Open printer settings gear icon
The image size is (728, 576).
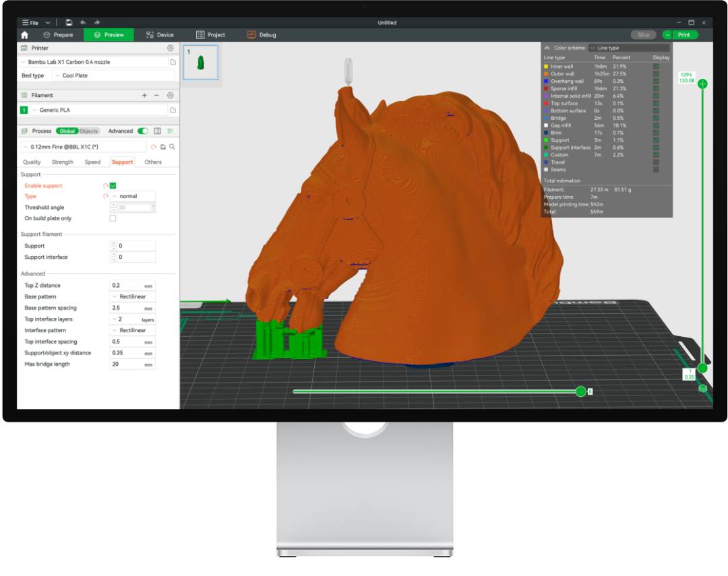[171, 49]
